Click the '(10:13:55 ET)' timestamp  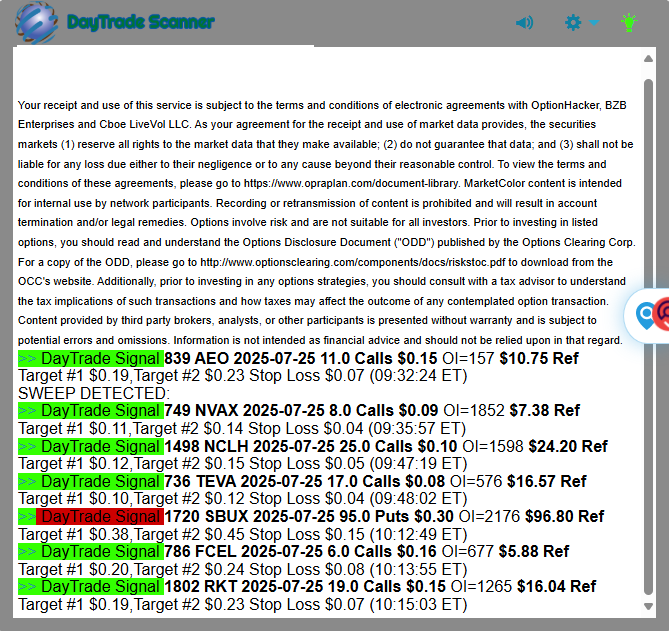tap(418, 569)
